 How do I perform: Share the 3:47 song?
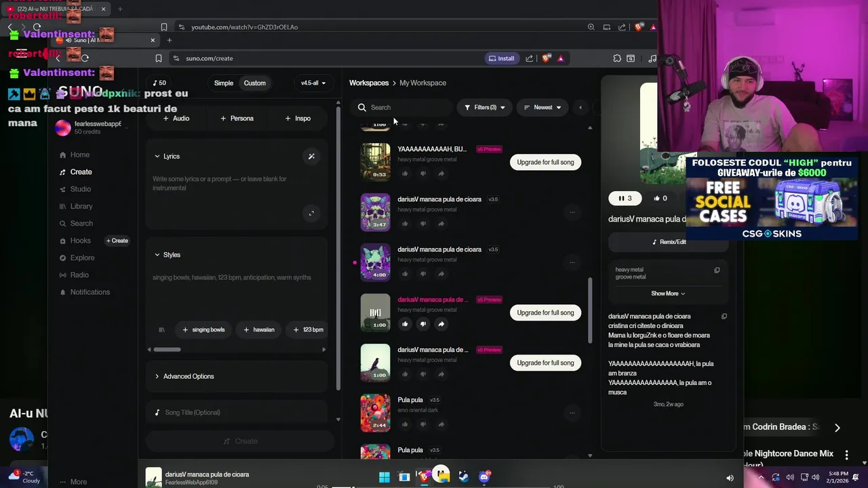(x=441, y=224)
